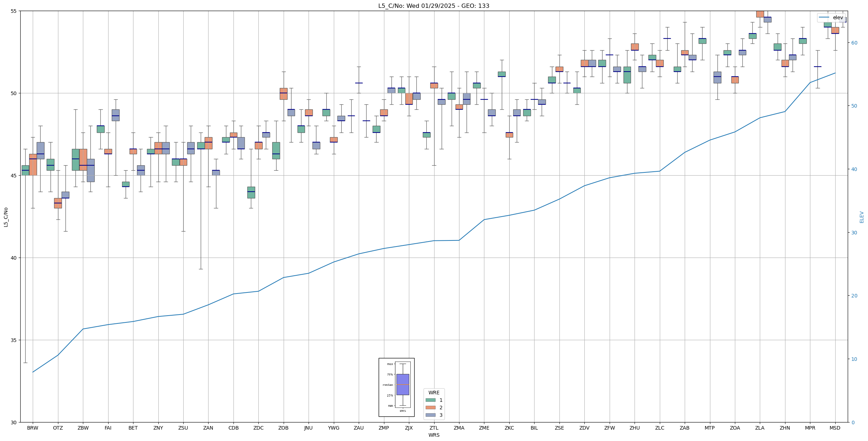Click the ZAB x-axis station label

click(x=684, y=428)
